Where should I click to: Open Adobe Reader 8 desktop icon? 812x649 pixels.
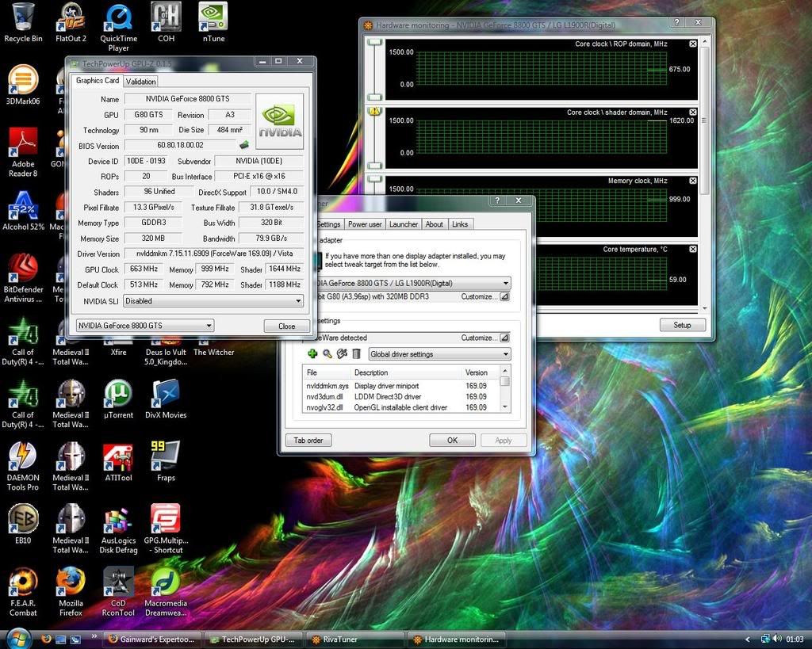[x=23, y=153]
